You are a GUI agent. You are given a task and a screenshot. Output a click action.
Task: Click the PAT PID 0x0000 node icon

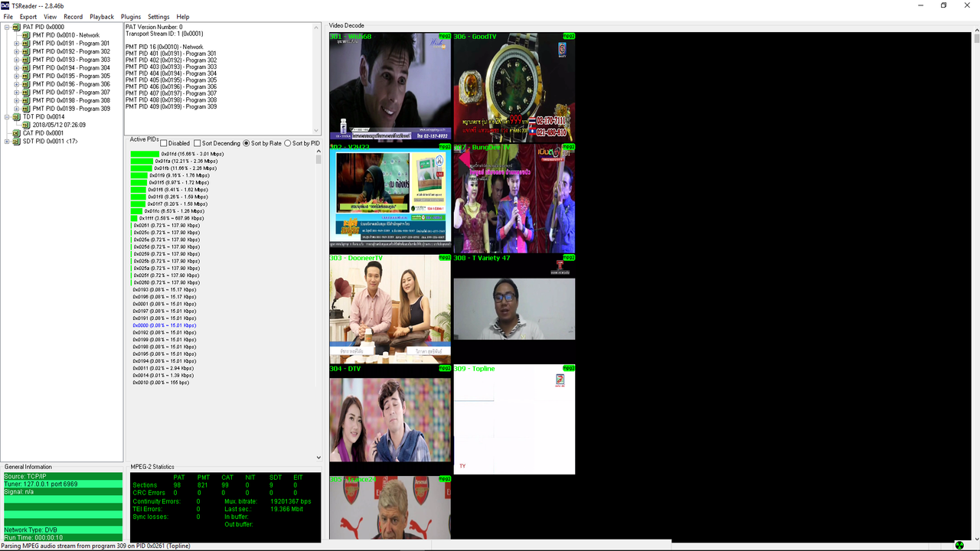tap(17, 28)
